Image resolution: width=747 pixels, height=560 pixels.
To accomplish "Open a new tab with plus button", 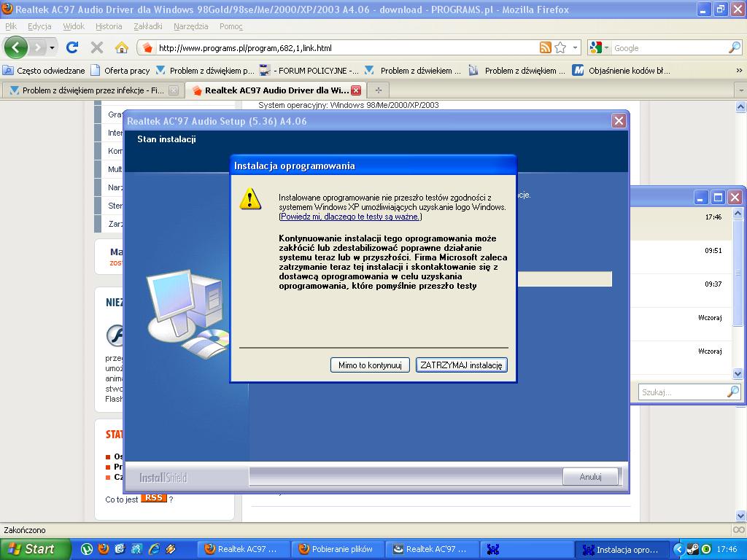I will click(x=379, y=90).
